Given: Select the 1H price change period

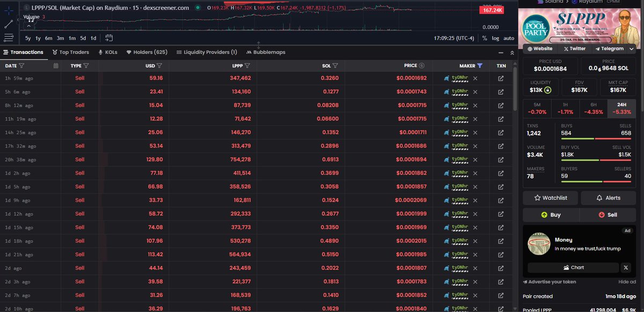Looking at the screenshot, I should tap(566, 108).
